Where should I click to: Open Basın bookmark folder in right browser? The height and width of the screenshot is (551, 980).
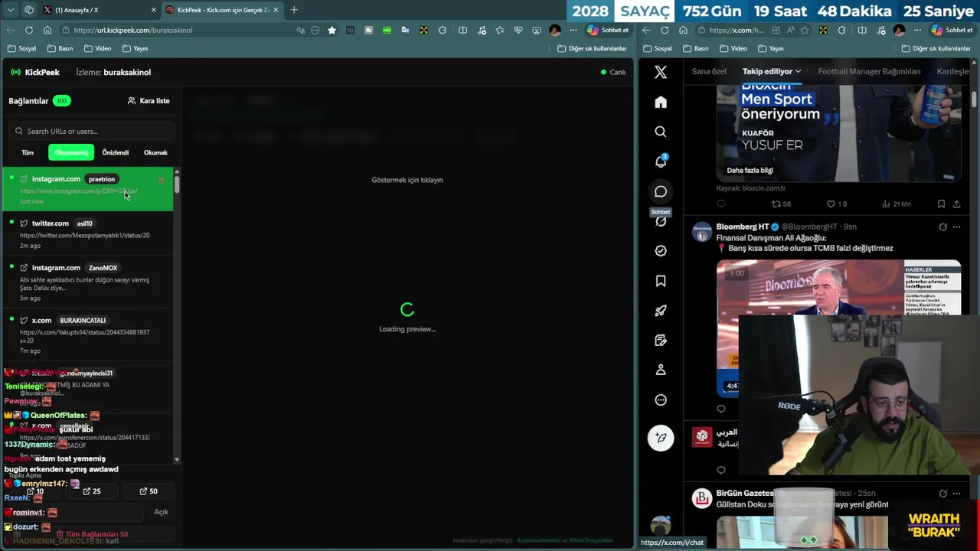click(x=697, y=48)
